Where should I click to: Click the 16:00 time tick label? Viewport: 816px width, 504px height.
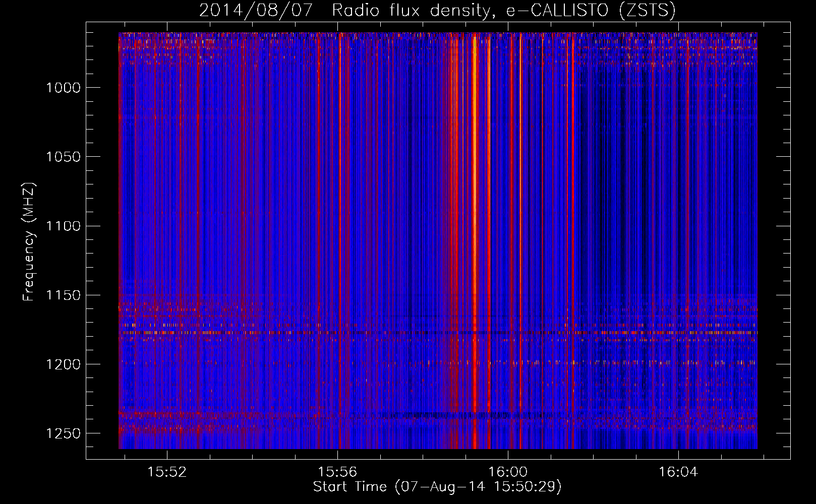[508, 472]
